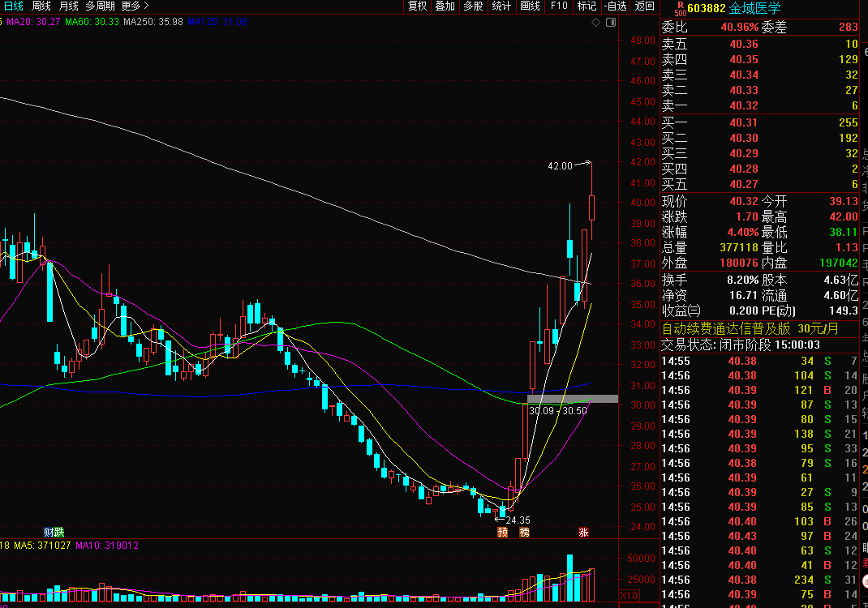Image resolution: width=868 pixels, height=608 pixels.
Task: Click the 24.35 low price annotation
Action: (518, 520)
